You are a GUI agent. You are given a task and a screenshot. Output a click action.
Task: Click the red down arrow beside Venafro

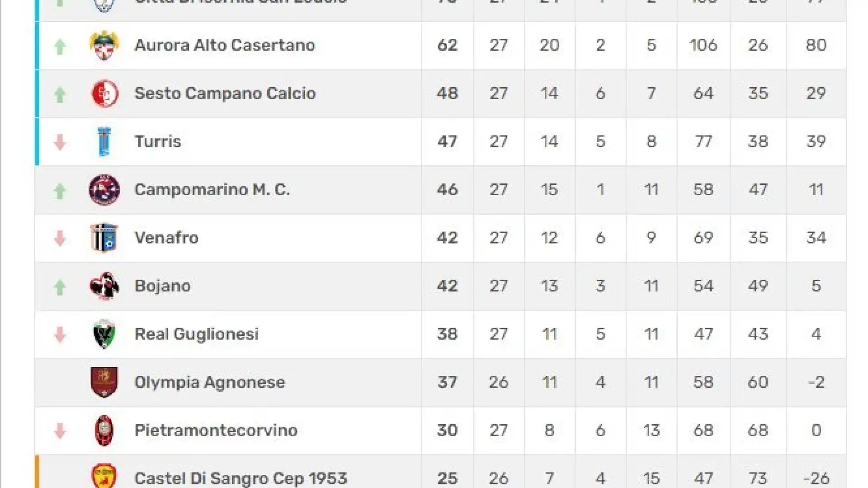click(60, 238)
